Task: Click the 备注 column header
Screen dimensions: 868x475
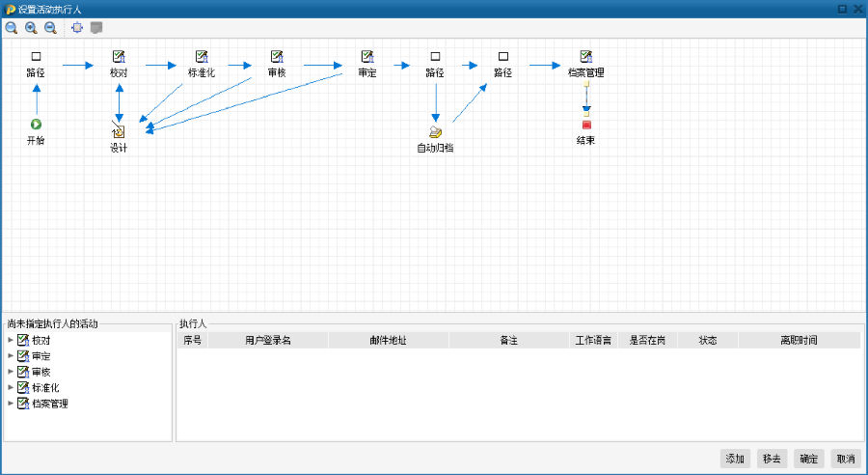Action: coord(508,340)
